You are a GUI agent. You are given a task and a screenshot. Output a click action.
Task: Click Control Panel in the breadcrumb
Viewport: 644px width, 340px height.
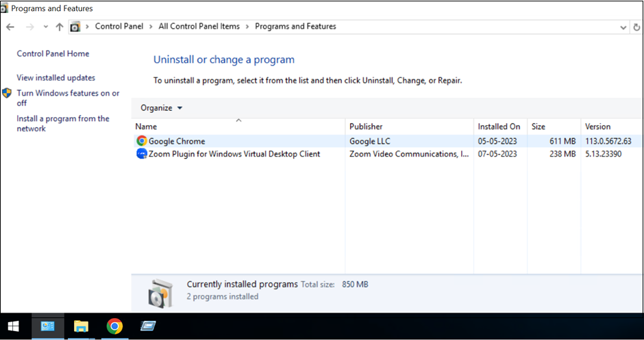coord(119,26)
